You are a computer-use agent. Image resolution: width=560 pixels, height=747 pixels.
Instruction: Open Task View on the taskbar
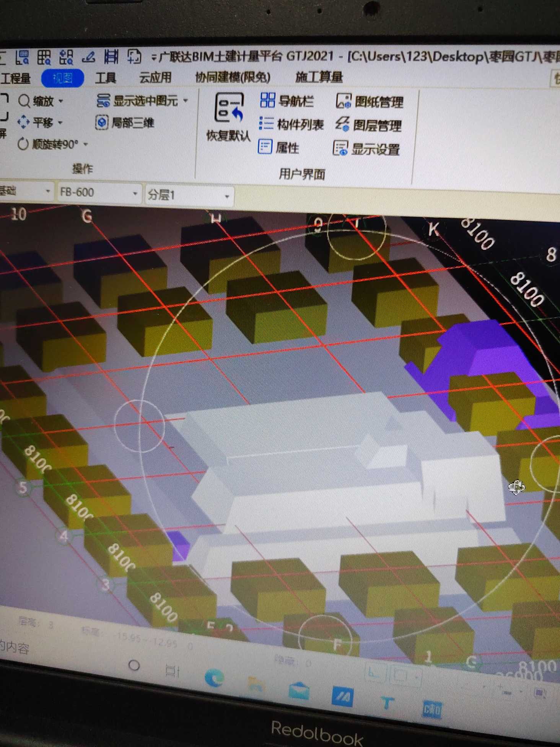pyautogui.click(x=172, y=671)
